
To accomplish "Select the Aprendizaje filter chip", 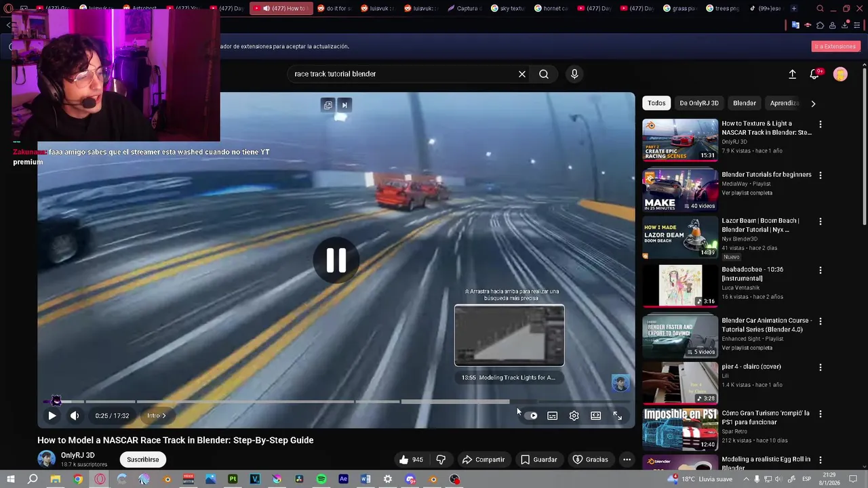I will [785, 103].
